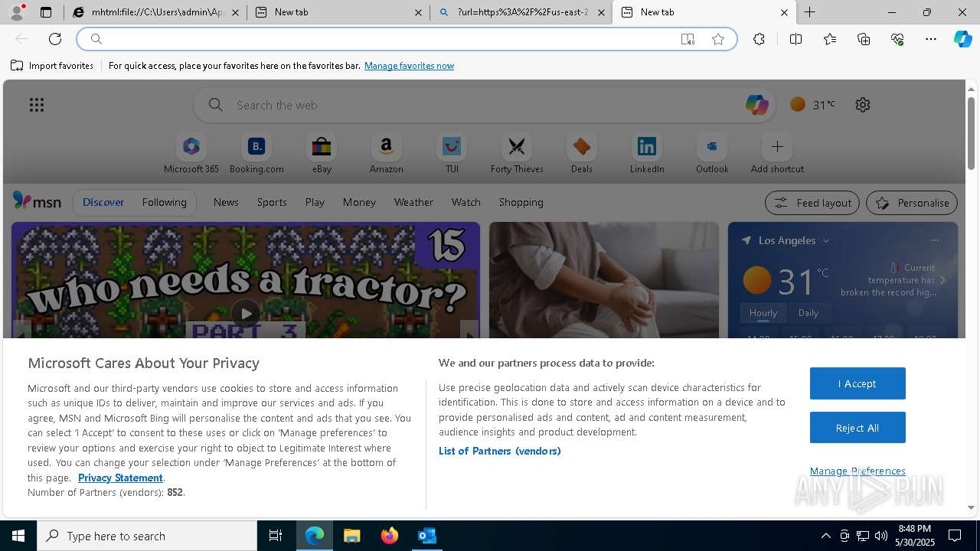This screenshot has width=980, height=551.
Task: Accept cookies with I Accept
Action: (x=857, y=383)
